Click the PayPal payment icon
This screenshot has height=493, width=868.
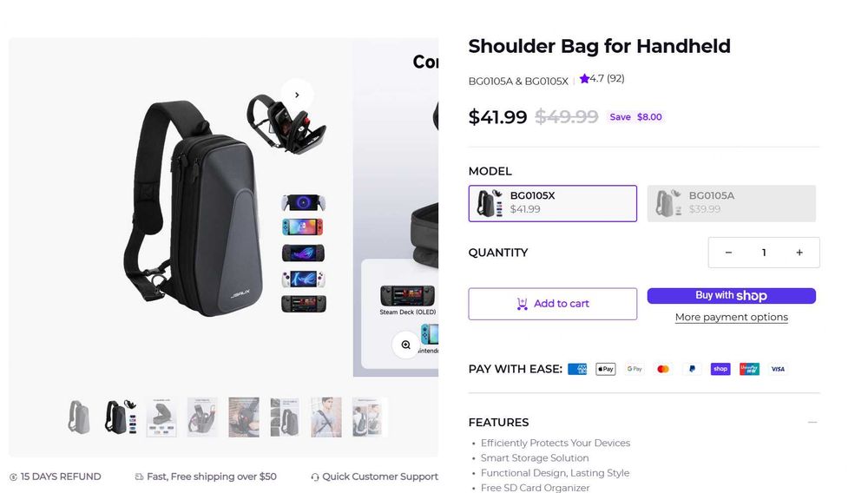coord(692,369)
